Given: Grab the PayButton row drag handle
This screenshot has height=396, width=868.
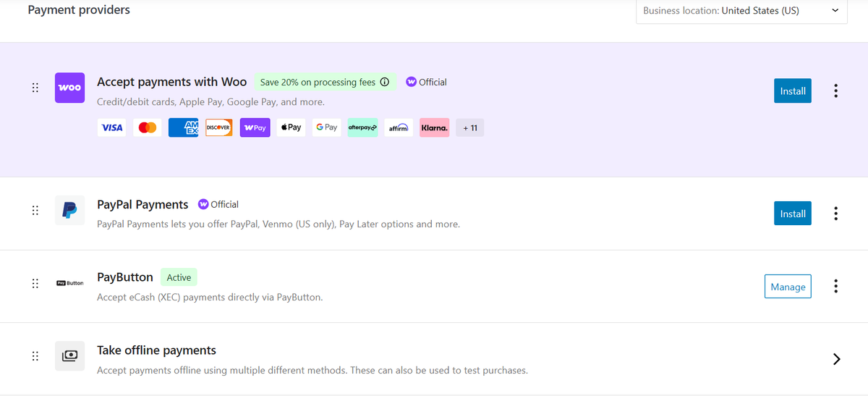Looking at the screenshot, I should [35, 283].
